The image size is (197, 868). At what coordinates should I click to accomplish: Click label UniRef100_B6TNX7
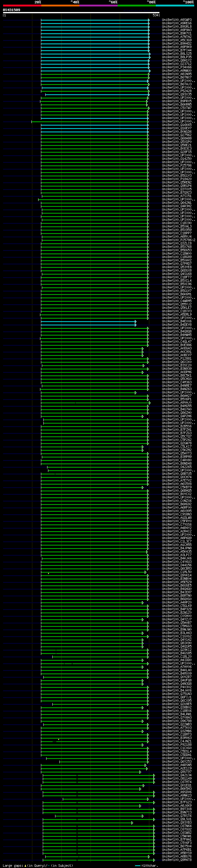(x=177, y=78)
